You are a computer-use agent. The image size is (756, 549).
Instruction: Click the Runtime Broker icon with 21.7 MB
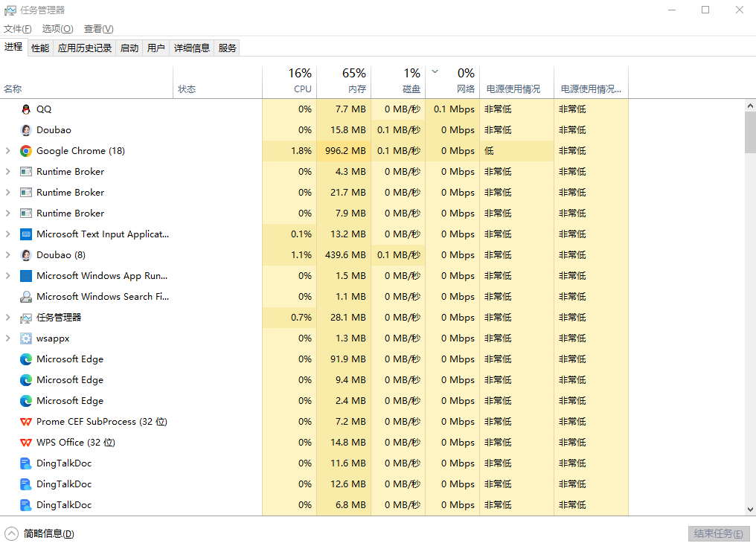pos(26,193)
